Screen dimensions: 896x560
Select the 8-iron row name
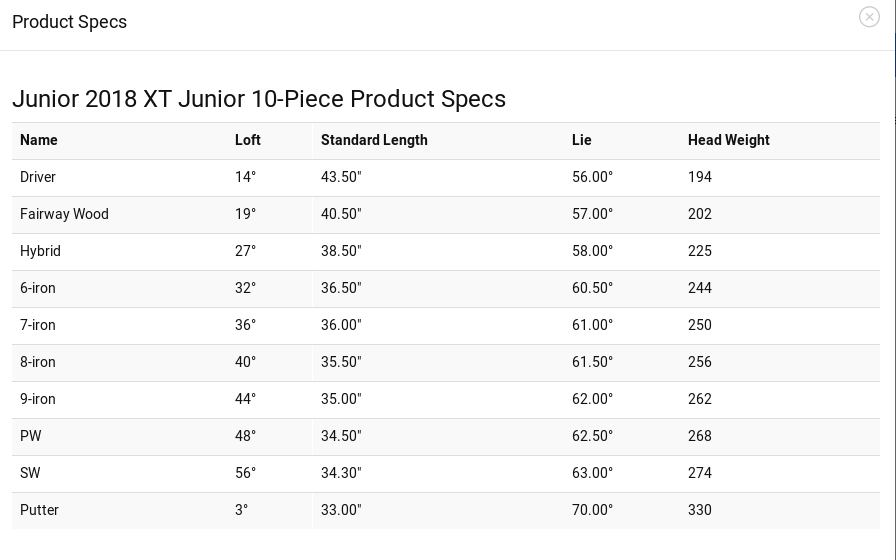pyautogui.click(x=38, y=362)
